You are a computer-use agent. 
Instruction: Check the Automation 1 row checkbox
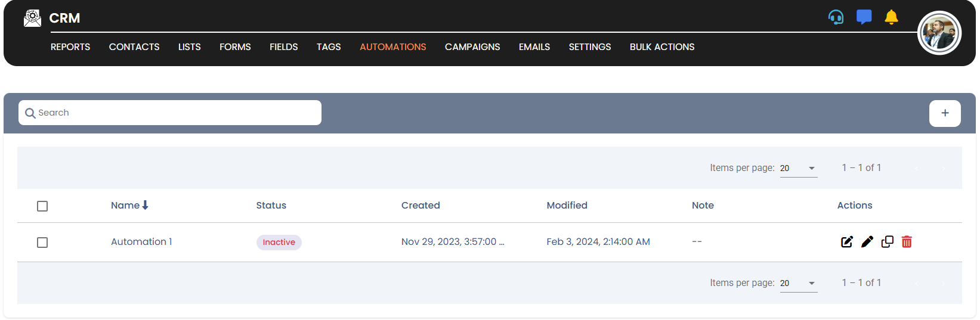pyautogui.click(x=42, y=243)
